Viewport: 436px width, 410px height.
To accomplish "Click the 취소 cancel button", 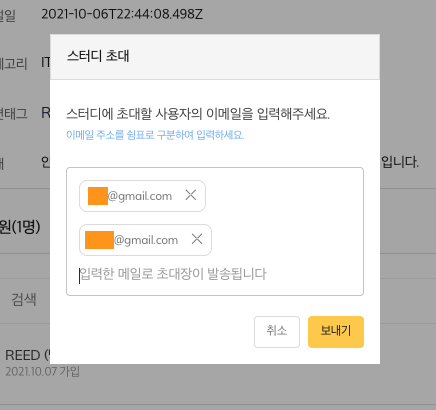I will click(277, 332).
